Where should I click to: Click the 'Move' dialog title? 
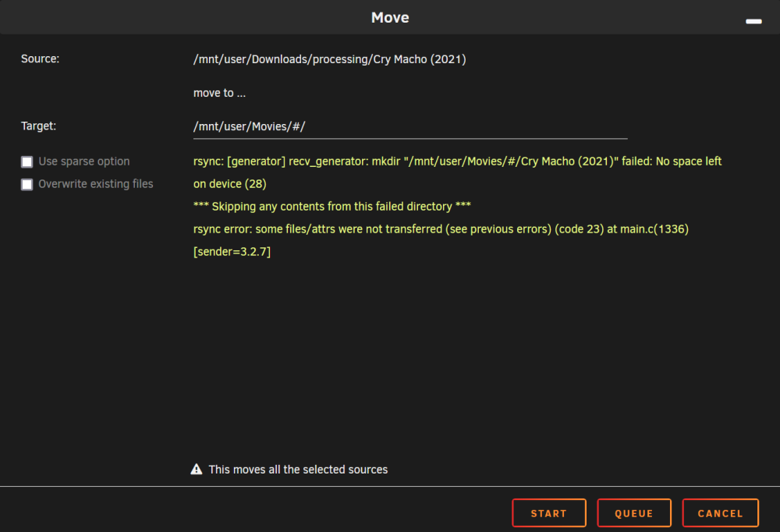coord(390,17)
